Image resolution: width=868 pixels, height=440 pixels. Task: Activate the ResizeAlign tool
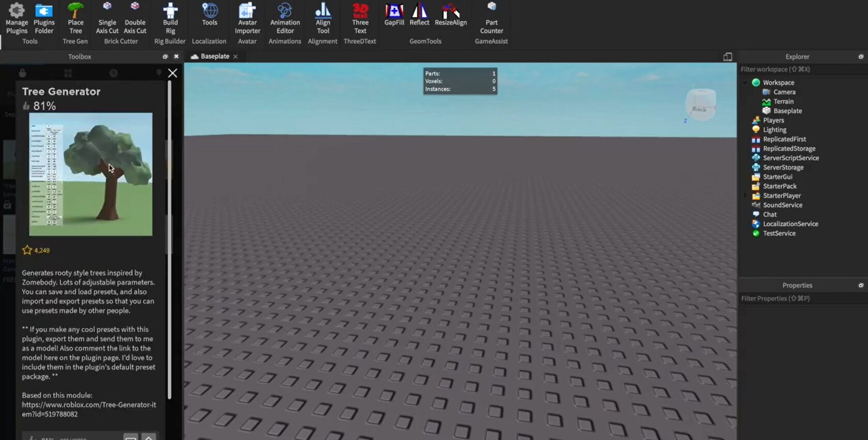point(451,14)
